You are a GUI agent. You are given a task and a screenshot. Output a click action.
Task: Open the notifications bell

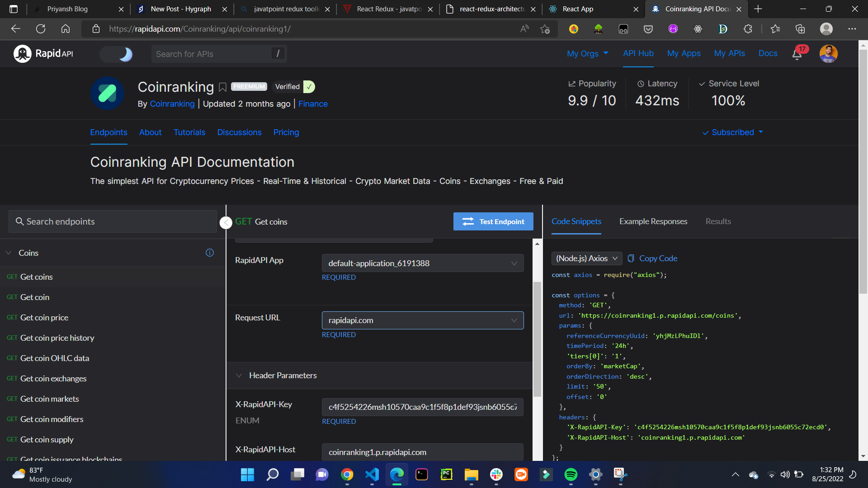(797, 54)
